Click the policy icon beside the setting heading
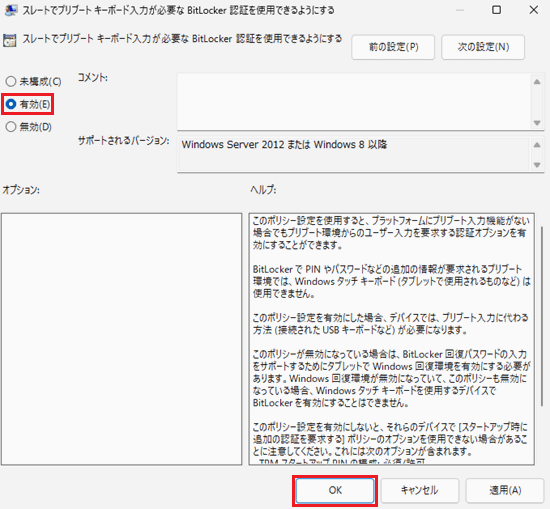Viewport: 550px width, 509px height. click(x=9, y=40)
